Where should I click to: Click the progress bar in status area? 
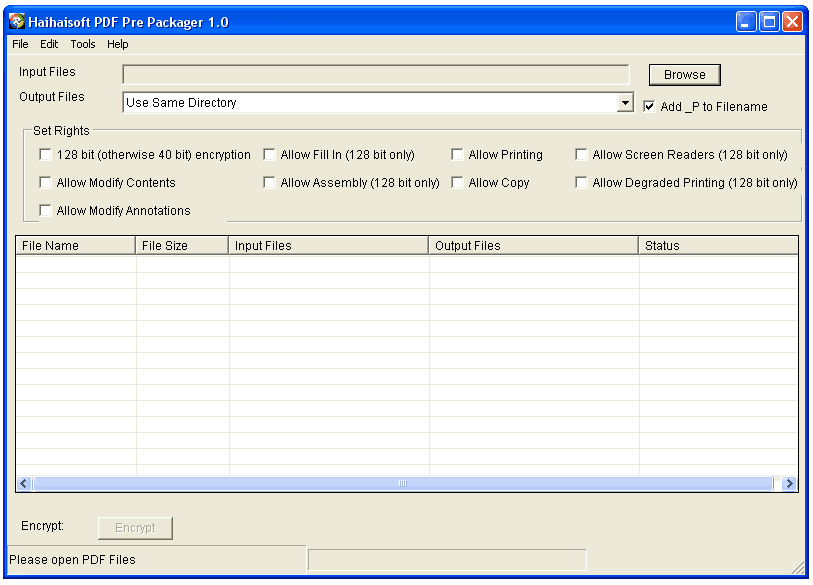point(447,560)
